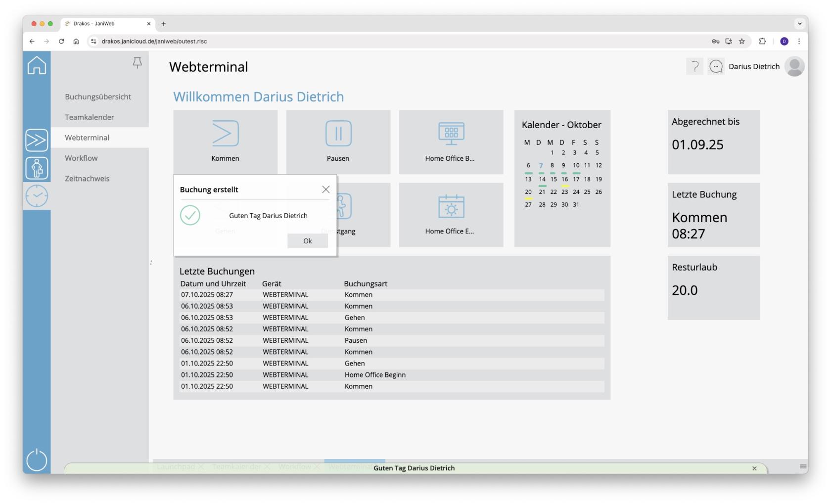Confirm the dialog with Ok button
This screenshot has height=504, width=831.
307,241
